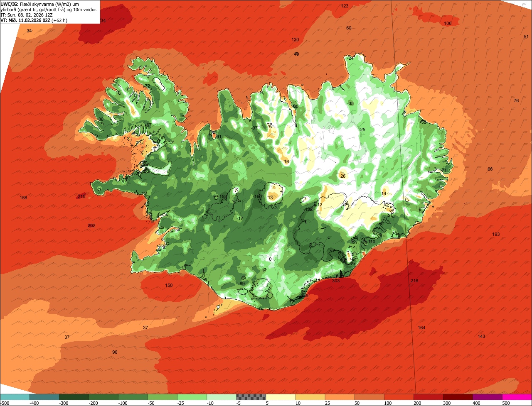Click the map value '-122' near the glacier
The image size is (532, 406).
[x=308, y=210]
